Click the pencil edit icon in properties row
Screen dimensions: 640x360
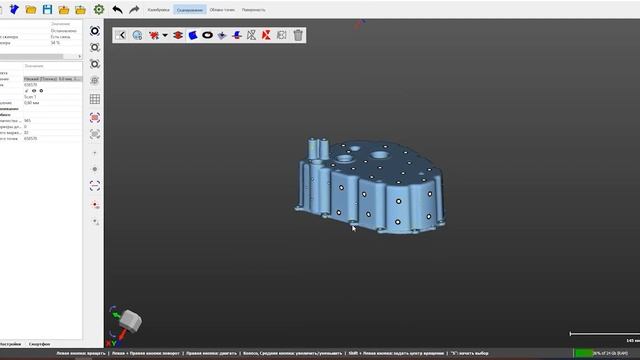pyautogui.click(x=27, y=91)
